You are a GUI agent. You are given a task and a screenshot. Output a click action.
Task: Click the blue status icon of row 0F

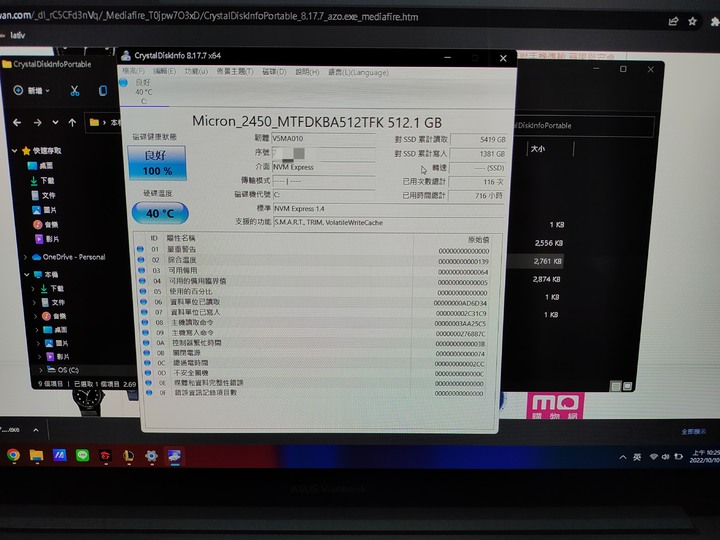[x=149, y=393]
